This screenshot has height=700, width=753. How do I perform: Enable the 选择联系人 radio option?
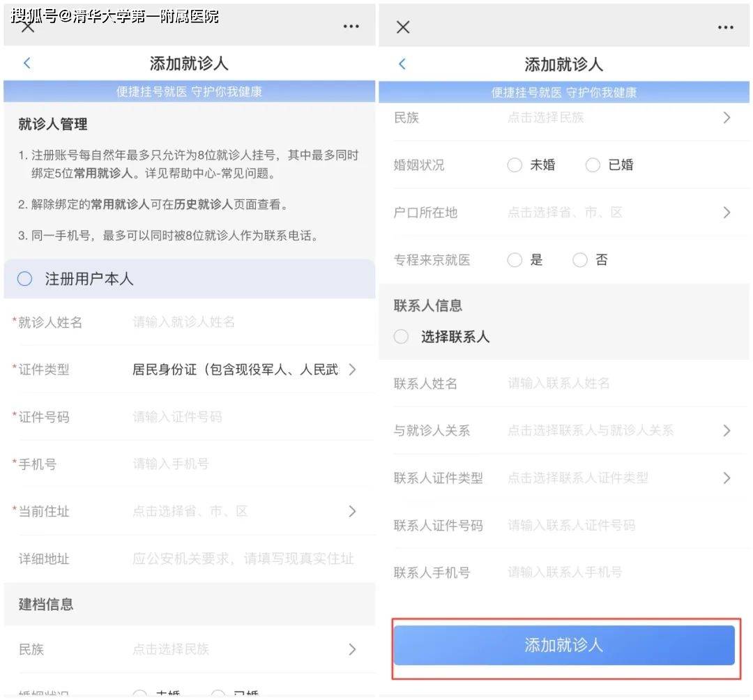(402, 337)
